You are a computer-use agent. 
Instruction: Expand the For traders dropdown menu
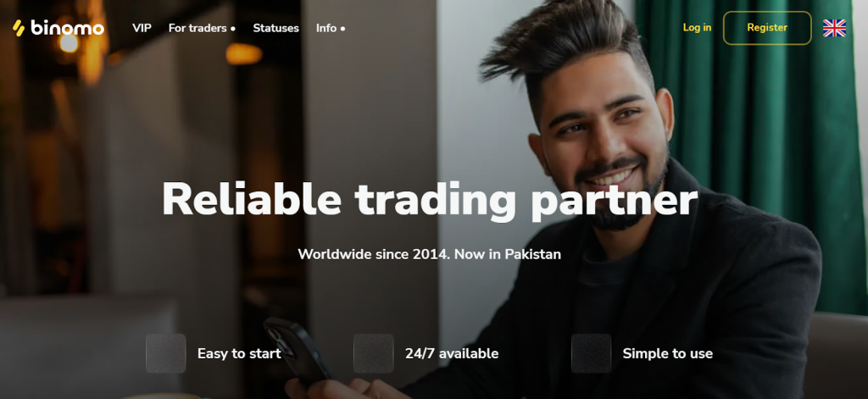(x=202, y=28)
